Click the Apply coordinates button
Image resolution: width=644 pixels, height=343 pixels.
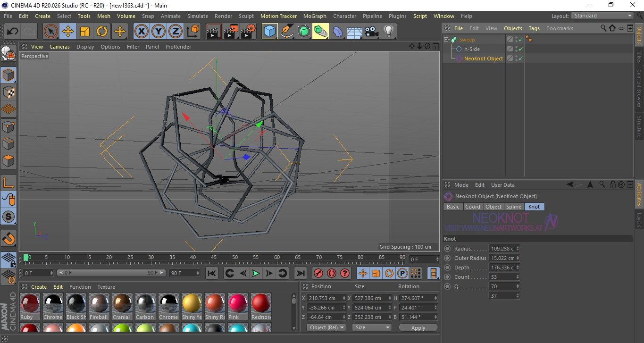(418, 328)
